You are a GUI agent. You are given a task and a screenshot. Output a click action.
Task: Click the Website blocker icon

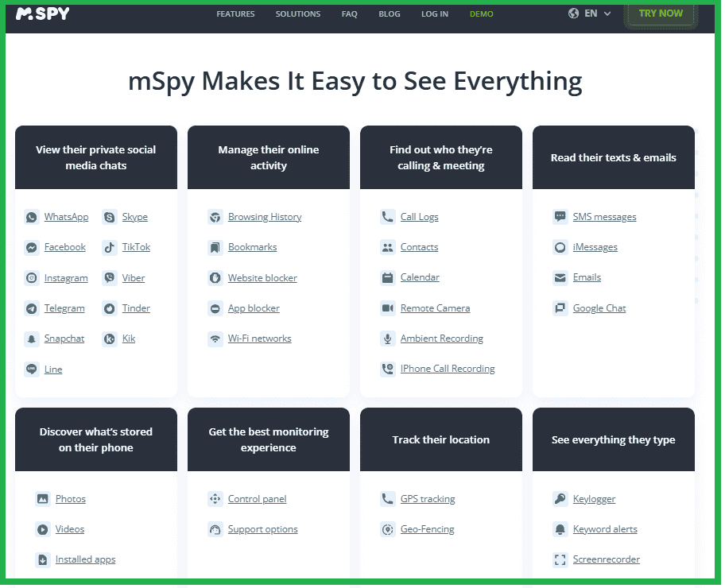point(215,278)
